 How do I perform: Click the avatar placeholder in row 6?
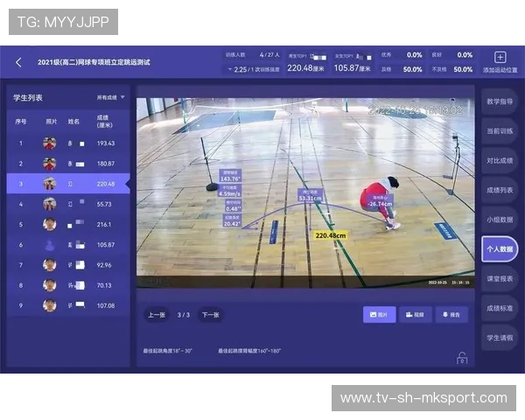click(x=50, y=245)
